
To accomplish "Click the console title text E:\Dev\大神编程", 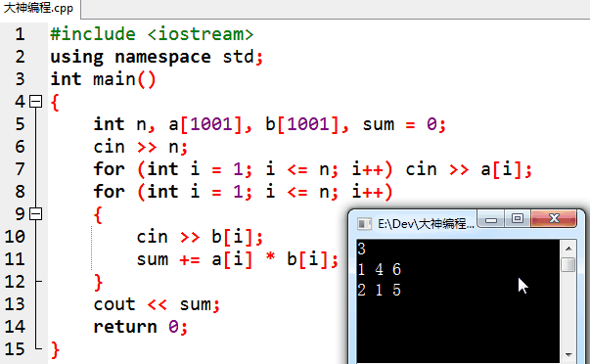I will (426, 224).
